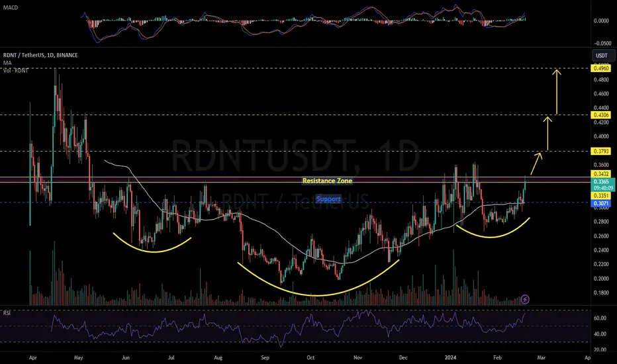Click the May label on time axis

(78, 357)
